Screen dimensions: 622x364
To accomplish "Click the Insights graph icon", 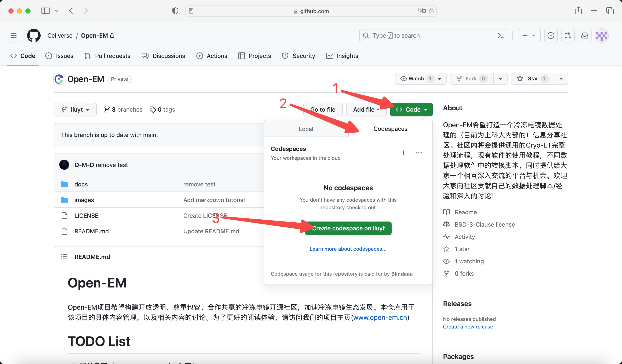I will 330,55.
